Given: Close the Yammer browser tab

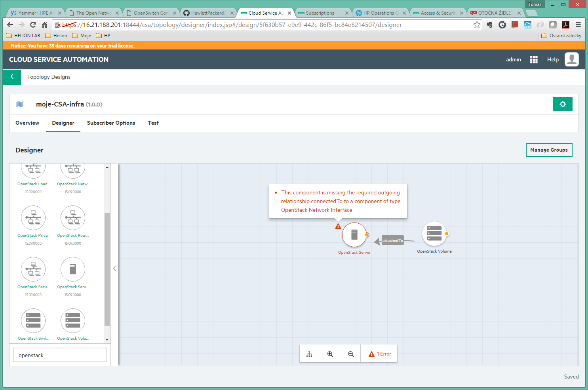Looking at the screenshot, I should 60,13.
